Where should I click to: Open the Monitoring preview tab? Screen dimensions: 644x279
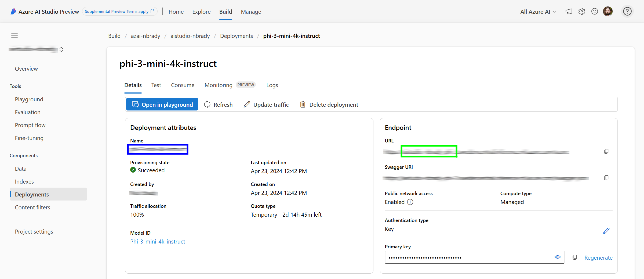coord(230,85)
